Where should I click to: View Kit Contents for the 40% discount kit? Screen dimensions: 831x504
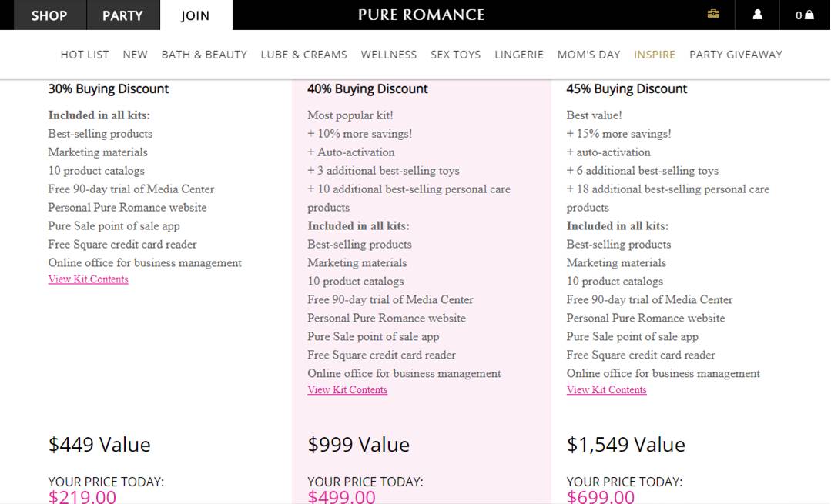[x=347, y=390]
